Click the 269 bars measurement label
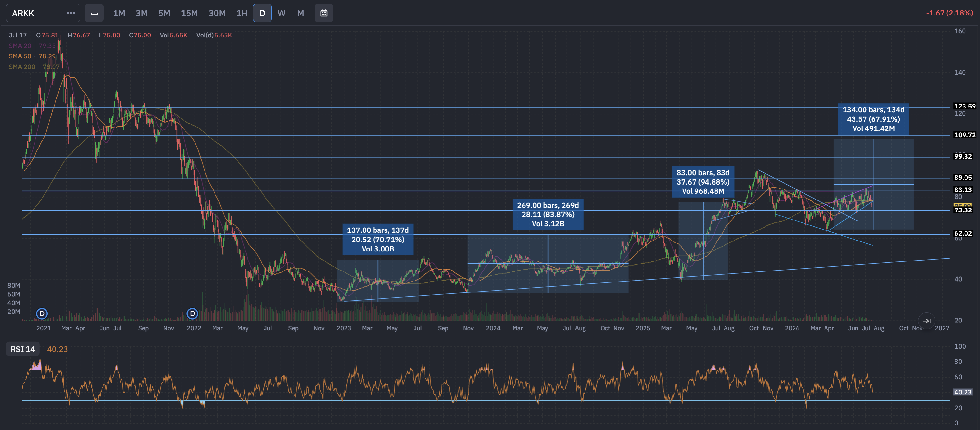This screenshot has height=430, width=980. click(x=548, y=214)
